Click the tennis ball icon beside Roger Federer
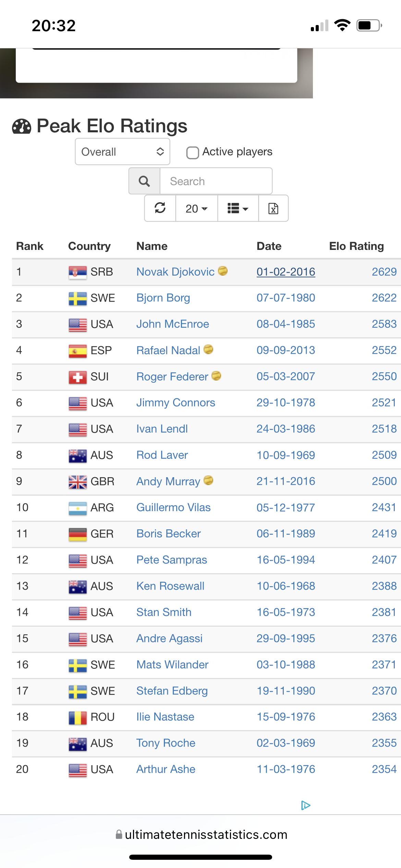This screenshot has height=868, width=401. click(x=216, y=376)
